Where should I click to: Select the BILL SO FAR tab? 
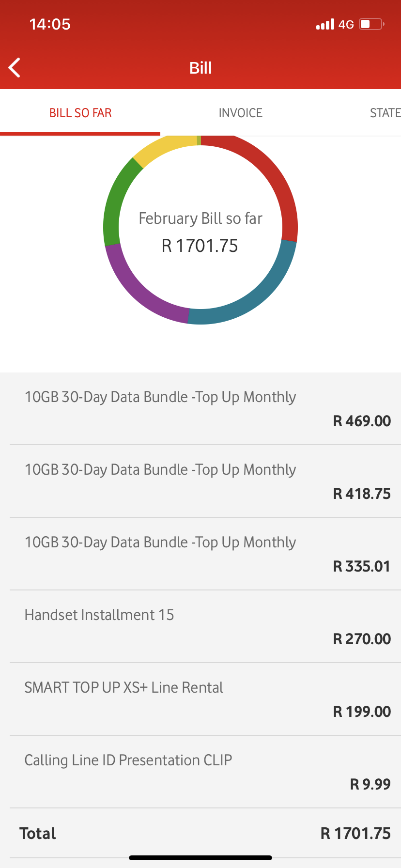click(x=80, y=113)
